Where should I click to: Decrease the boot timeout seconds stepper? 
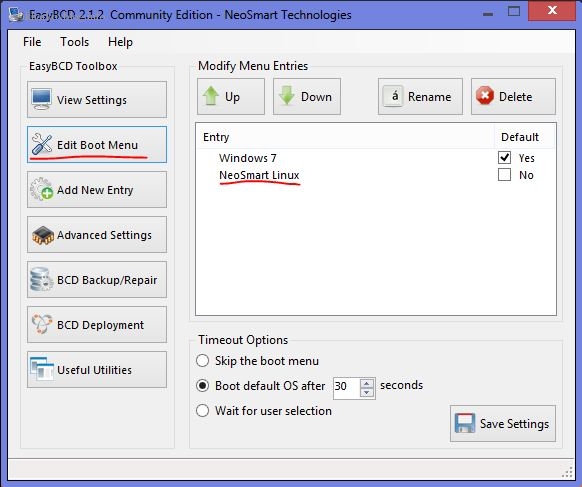click(x=367, y=392)
